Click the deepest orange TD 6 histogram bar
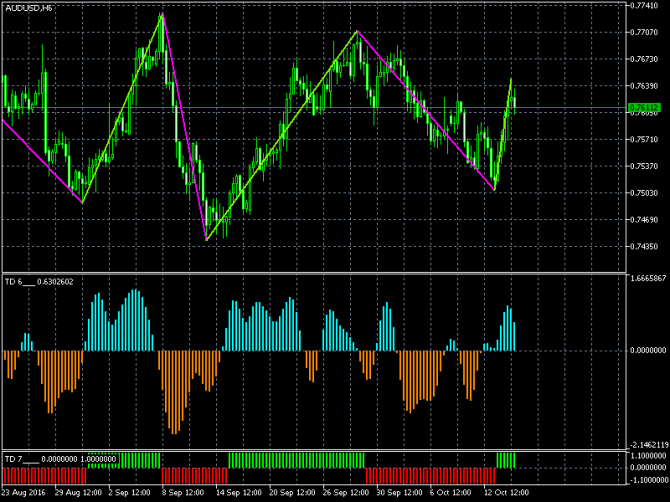The image size is (670, 502). pos(173,392)
